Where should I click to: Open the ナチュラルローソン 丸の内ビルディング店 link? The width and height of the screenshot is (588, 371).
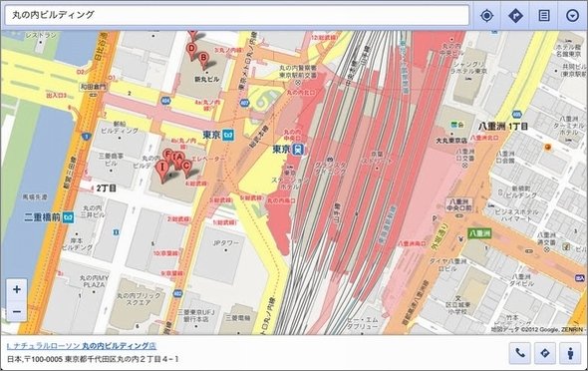pos(82,346)
